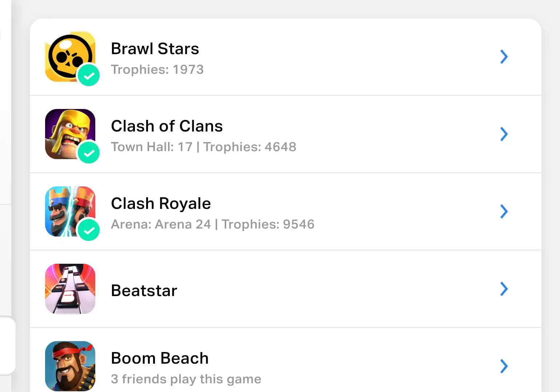Open the Beatstar game icon
This screenshot has width=560, height=392.
click(x=70, y=289)
